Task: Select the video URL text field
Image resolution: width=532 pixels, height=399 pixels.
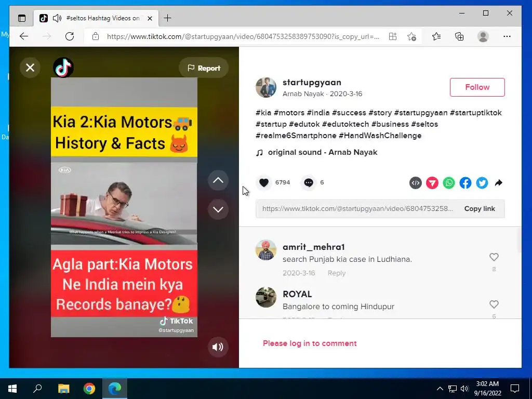Action: coord(357,209)
